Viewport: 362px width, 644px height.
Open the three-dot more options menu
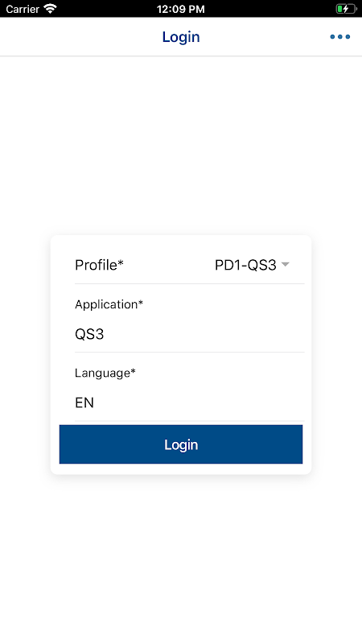[339, 37]
